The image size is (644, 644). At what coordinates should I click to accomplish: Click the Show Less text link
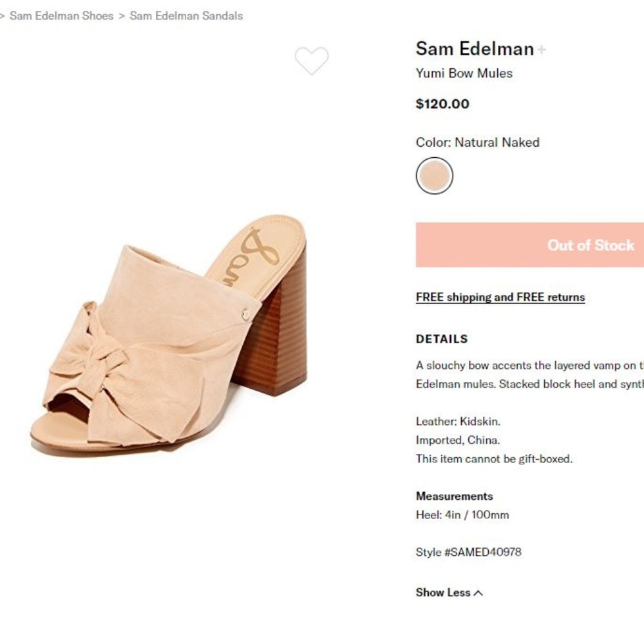[443, 592]
